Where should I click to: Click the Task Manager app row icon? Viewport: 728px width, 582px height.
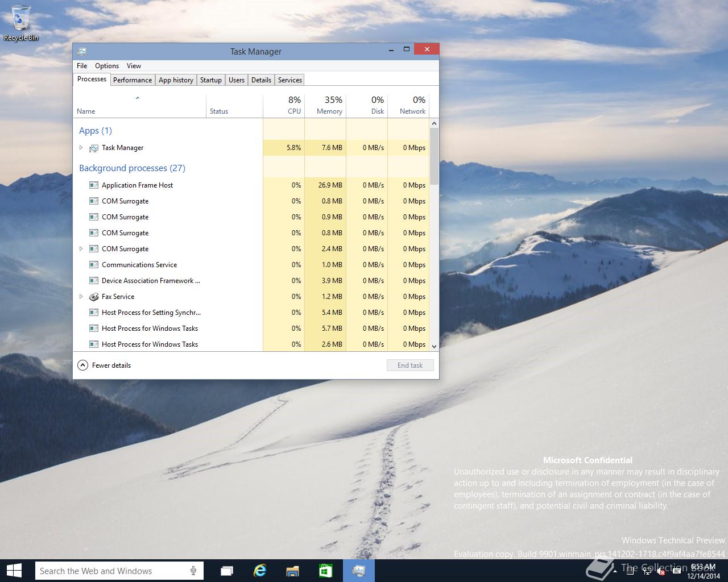click(x=94, y=148)
